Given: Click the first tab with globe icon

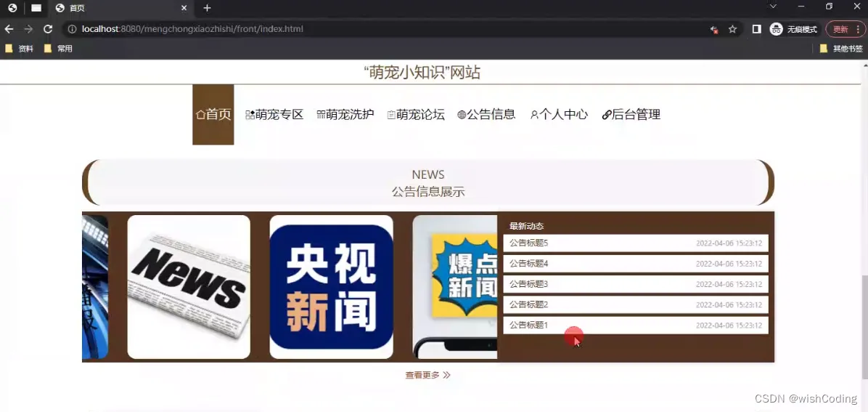Looking at the screenshot, I should (x=12, y=8).
